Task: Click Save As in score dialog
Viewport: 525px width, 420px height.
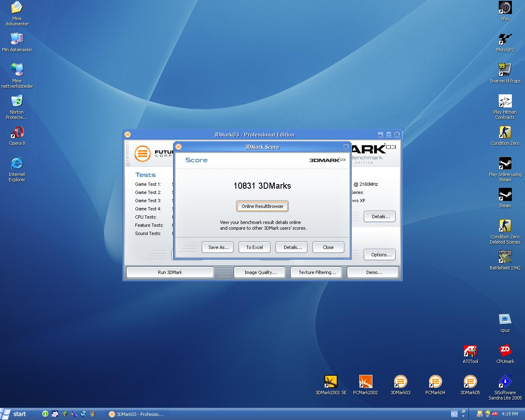Action: (x=218, y=247)
